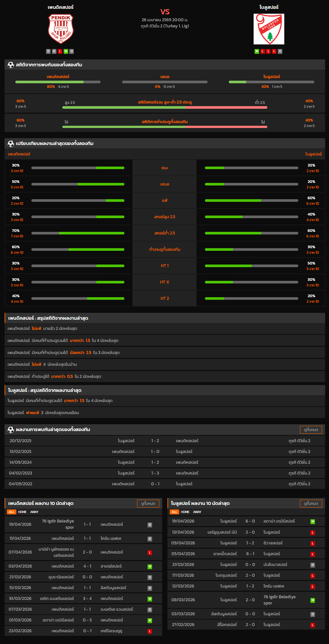Viewport: 329px width, 644px height.
Task: Switch to AWAY filter for Pendikspor matches
Action: [x=34, y=512]
